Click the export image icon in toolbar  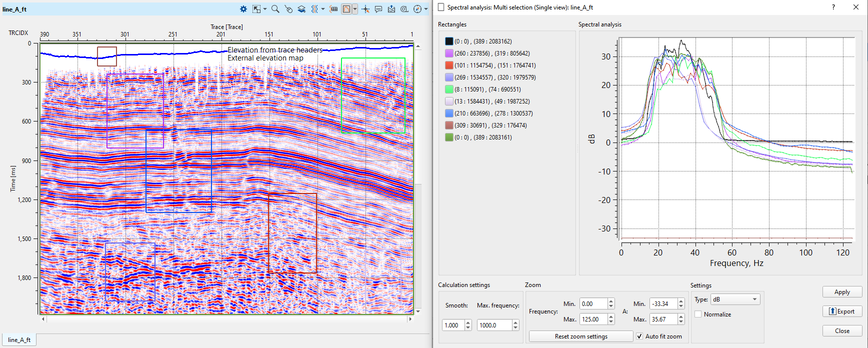pos(391,9)
